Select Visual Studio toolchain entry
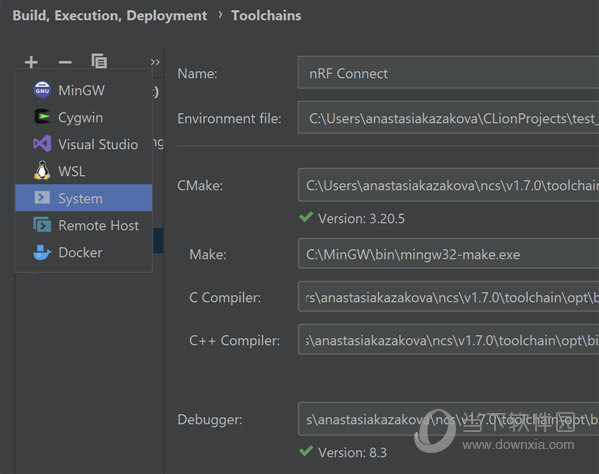Image resolution: width=599 pixels, height=474 pixels. 84,144
